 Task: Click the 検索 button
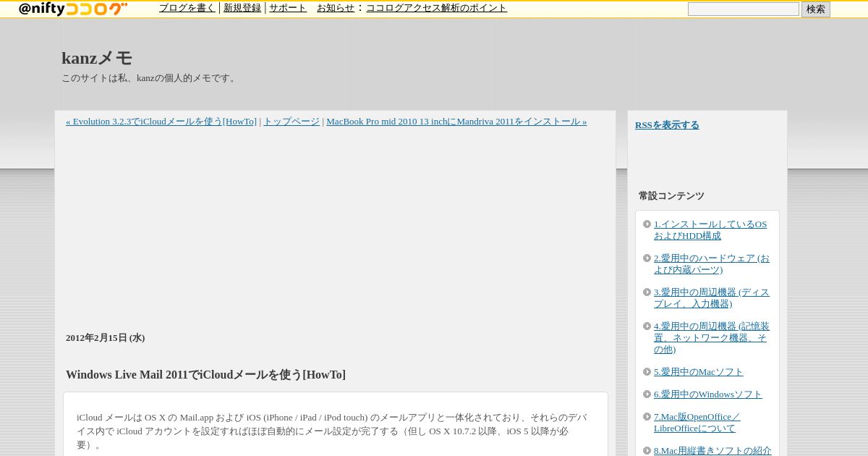click(816, 9)
